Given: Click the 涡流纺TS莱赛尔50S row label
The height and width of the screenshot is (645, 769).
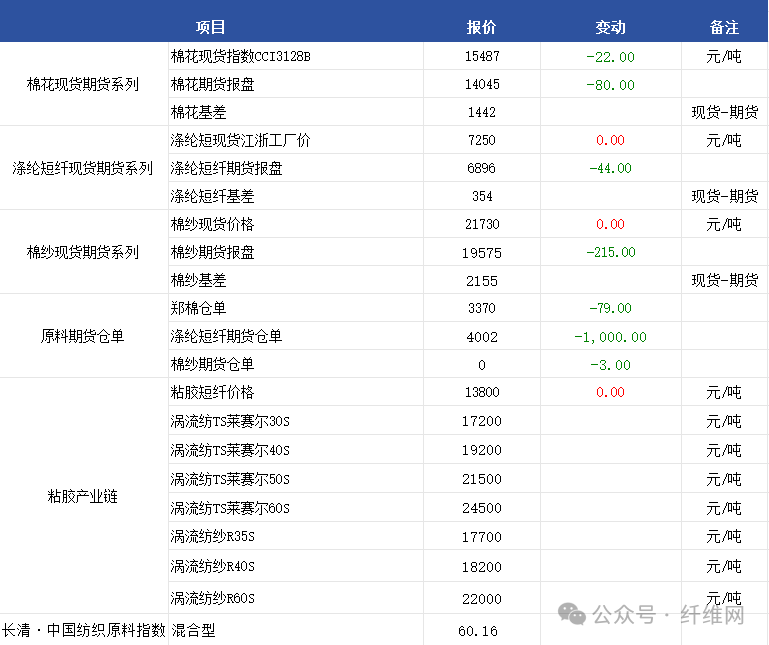Looking at the screenshot, I should coord(230,479).
